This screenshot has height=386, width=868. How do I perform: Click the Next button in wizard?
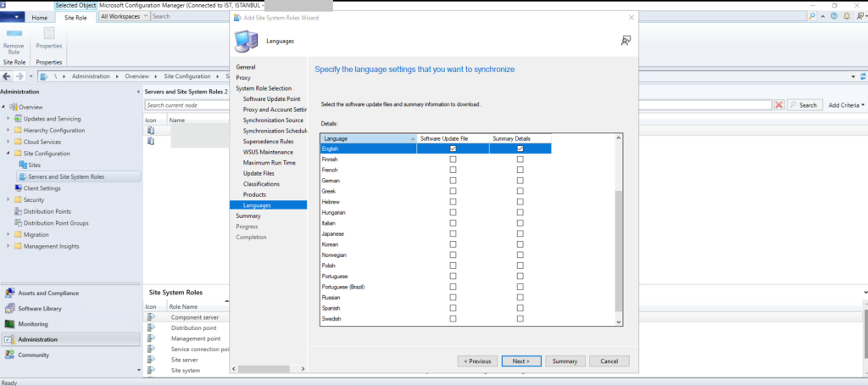(x=520, y=361)
